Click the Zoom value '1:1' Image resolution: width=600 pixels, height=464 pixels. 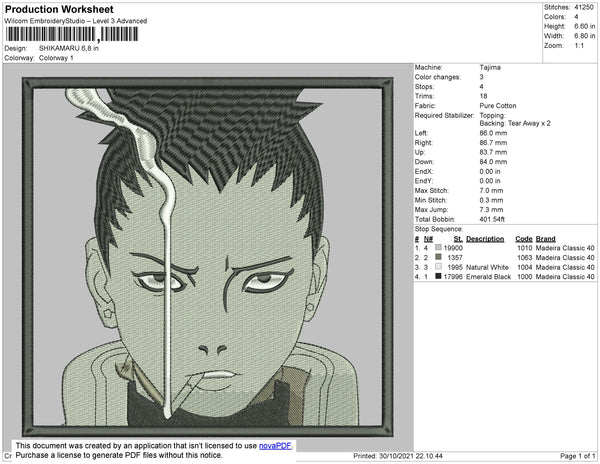579,46
